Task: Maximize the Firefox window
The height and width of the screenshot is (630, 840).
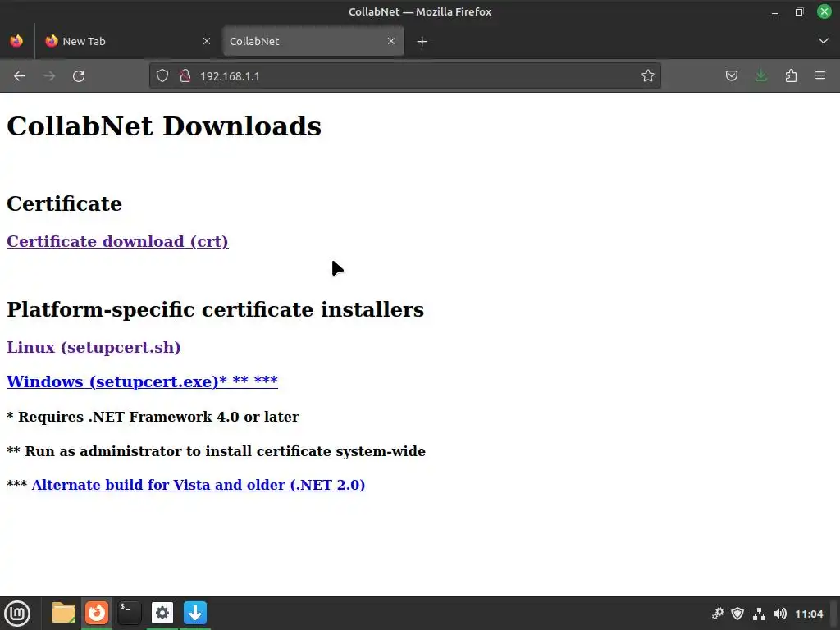Action: click(799, 11)
